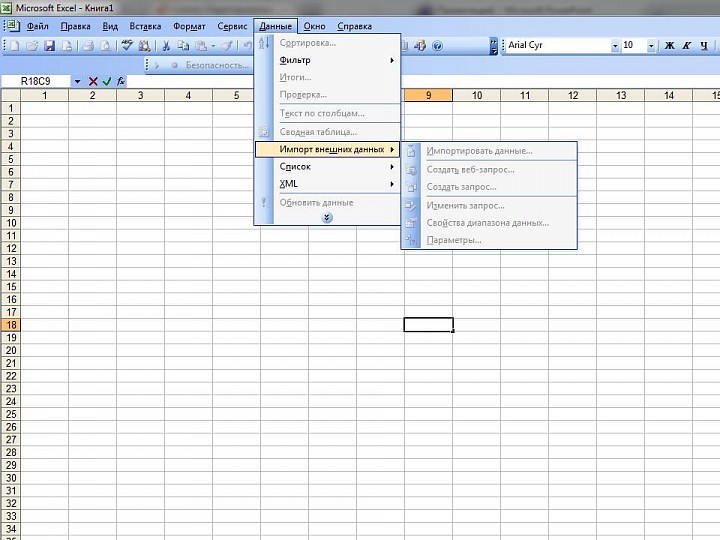
Task: Click the Format Painter brush icon
Action: [227, 45]
